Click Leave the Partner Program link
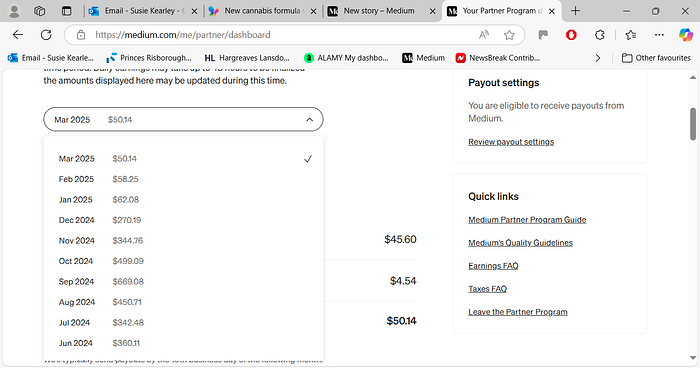700x368 pixels. (518, 312)
